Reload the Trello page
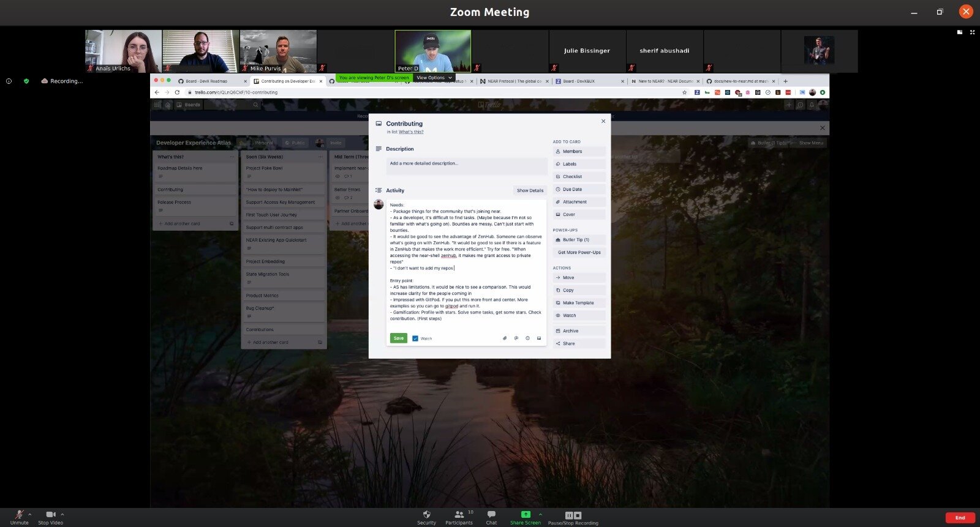The height and width of the screenshot is (527, 980). (177, 92)
